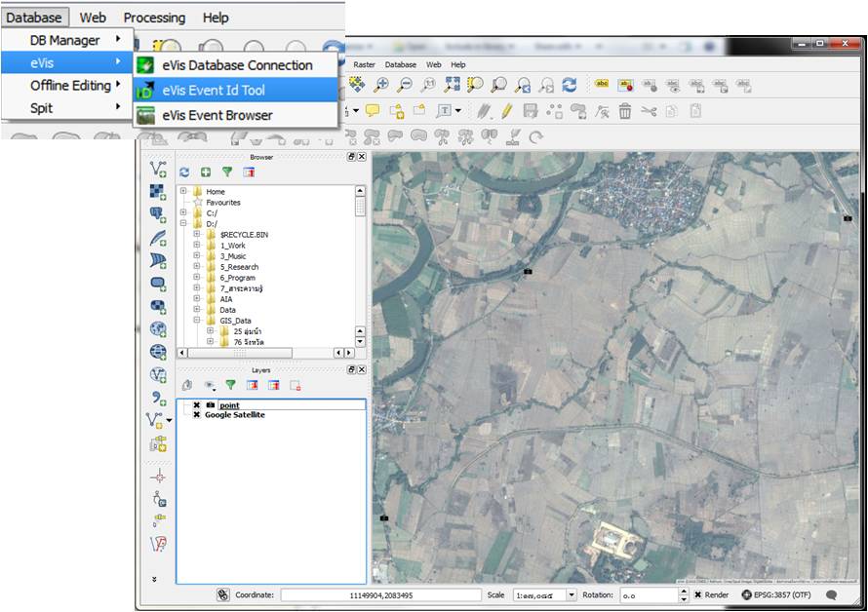Click the Add SpatiaLite Layer feather icon
Screen dimensions: 868x612
158,238
